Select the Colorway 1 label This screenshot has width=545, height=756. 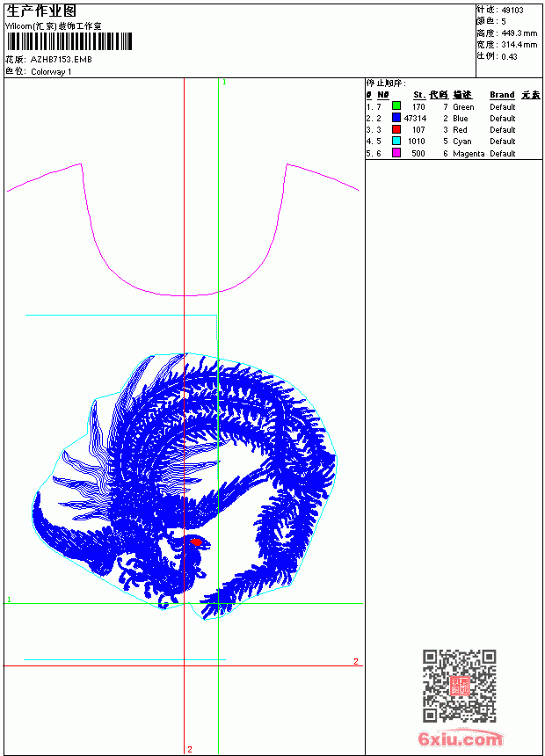point(51,72)
